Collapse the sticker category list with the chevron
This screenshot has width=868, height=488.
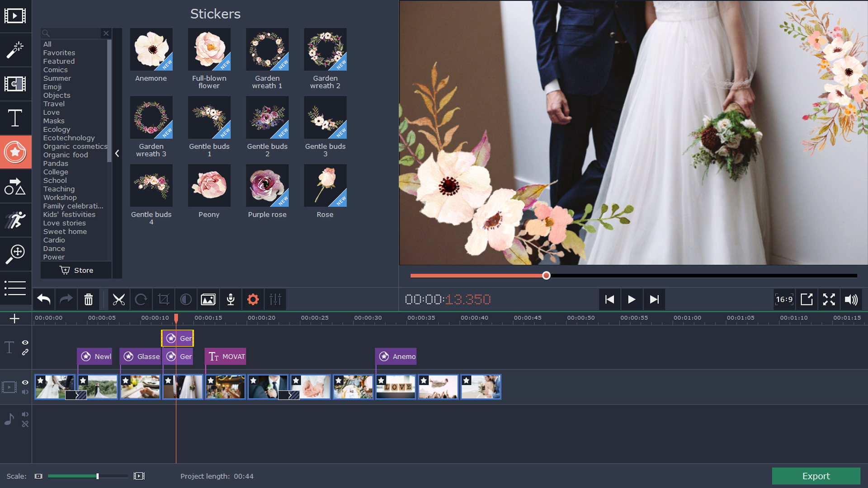click(x=117, y=154)
